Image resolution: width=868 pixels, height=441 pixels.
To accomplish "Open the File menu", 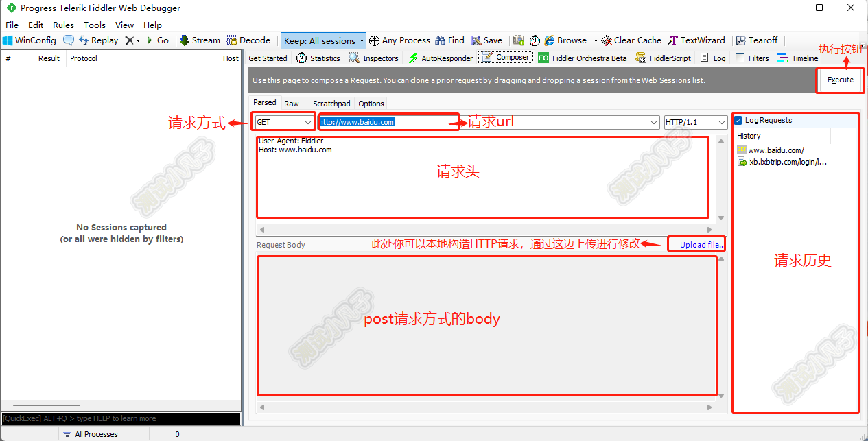I will (12, 25).
